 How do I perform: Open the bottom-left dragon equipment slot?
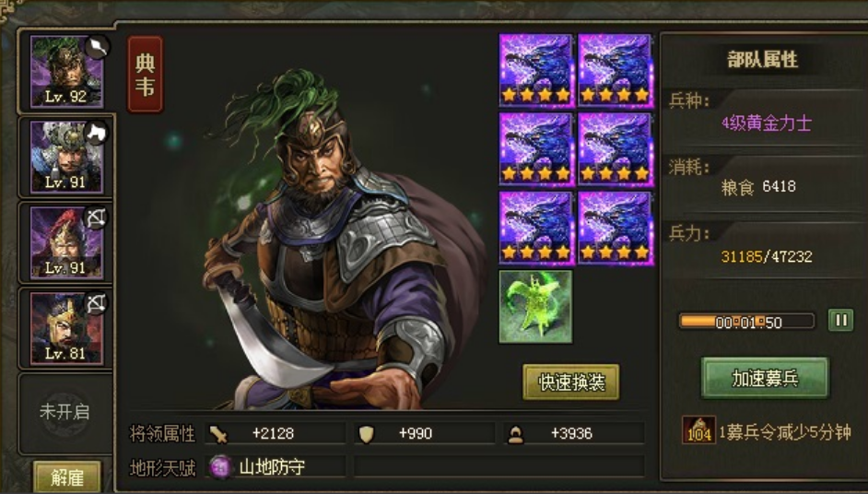pos(536,229)
